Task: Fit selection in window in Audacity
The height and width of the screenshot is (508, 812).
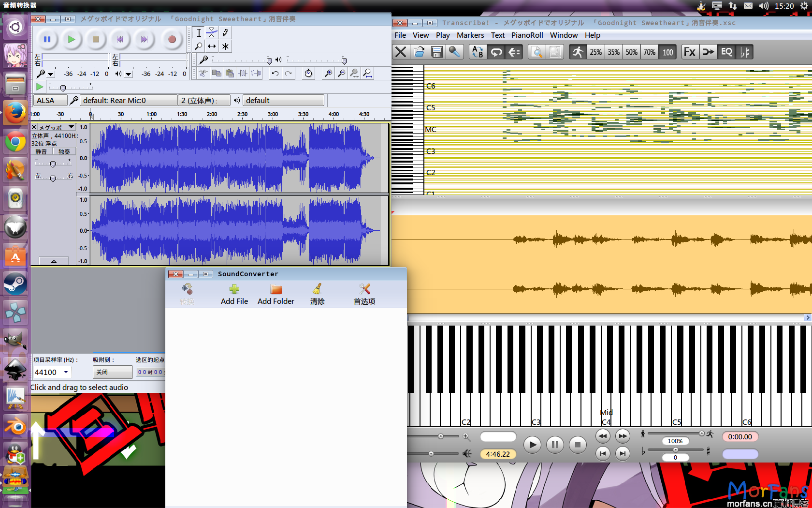Action: (355, 73)
